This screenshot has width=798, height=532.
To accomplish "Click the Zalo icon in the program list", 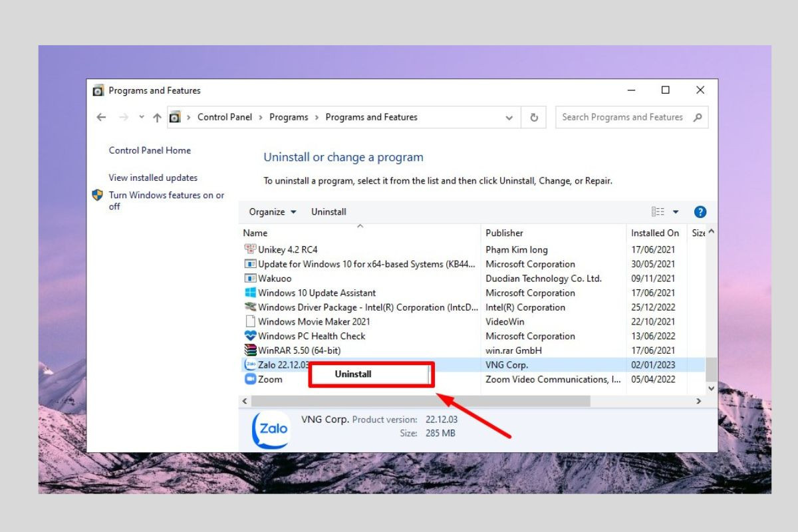I will point(251,364).
